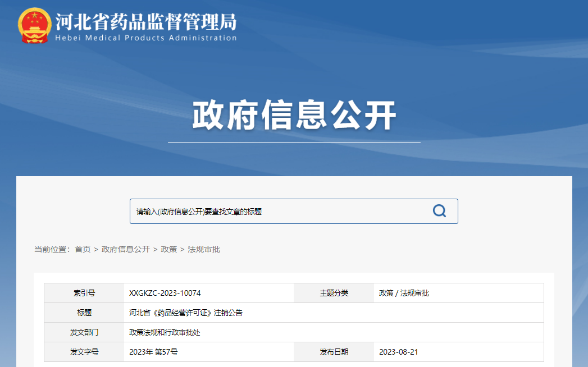The height and width of the screenshot is (367, 588).
Task: Select index number XXGKZC-2023-10074
Action: coord(165,293)
